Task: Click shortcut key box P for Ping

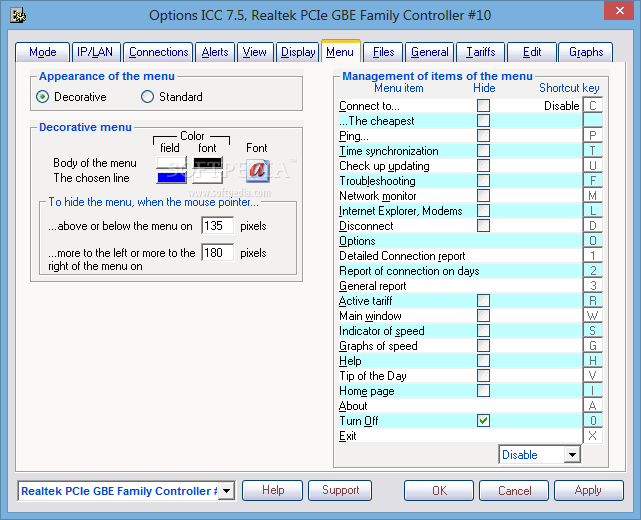Action: tap(592, 135)
